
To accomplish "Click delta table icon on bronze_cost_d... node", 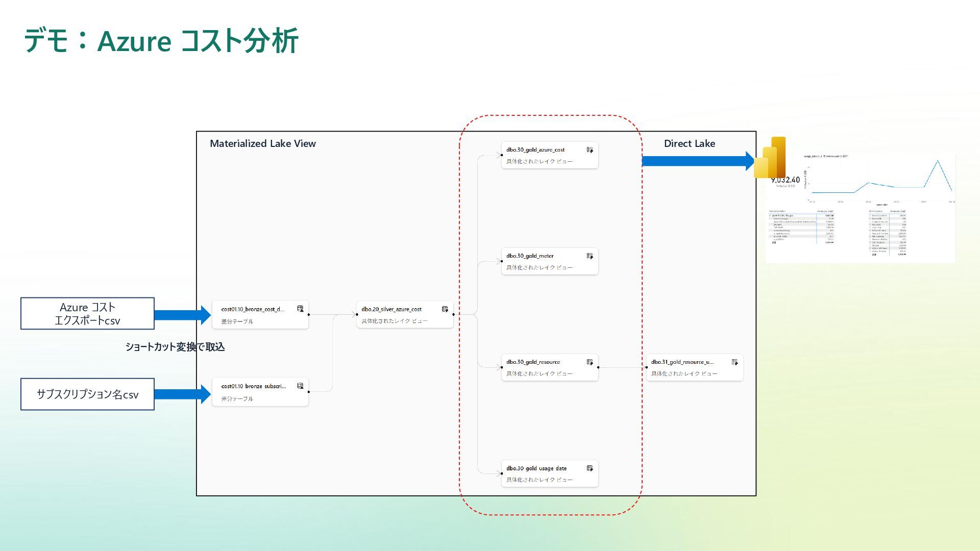I will point(300,309).
